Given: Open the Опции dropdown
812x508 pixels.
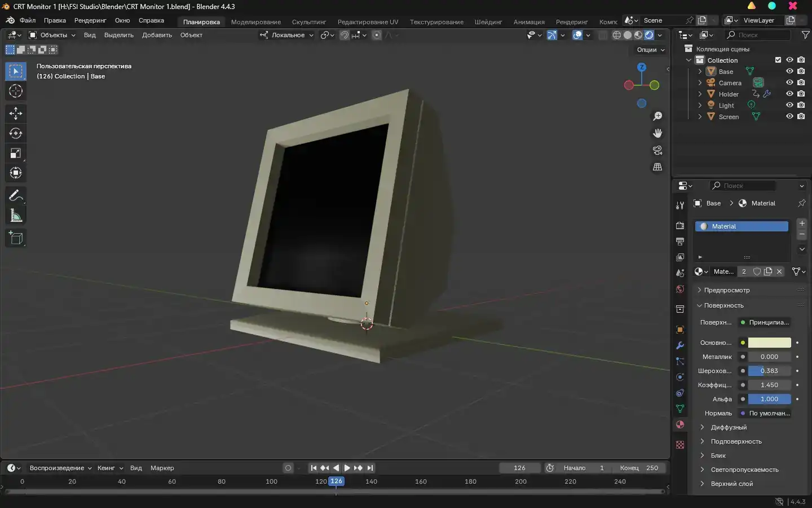Looking at the screenshot, I should (650, 50).
